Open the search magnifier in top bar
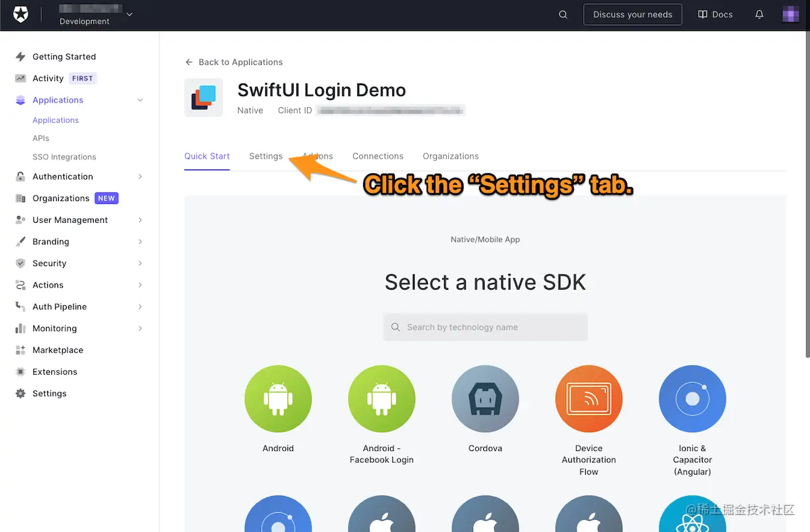This screenshot has height=532, width=810. tap(563, 15)
